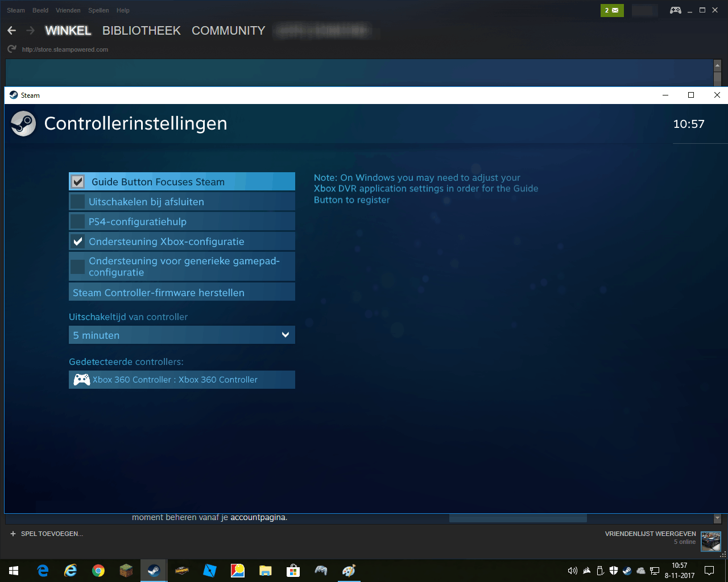Launch Microsoft Edge from the taskbar

[43, 571]
